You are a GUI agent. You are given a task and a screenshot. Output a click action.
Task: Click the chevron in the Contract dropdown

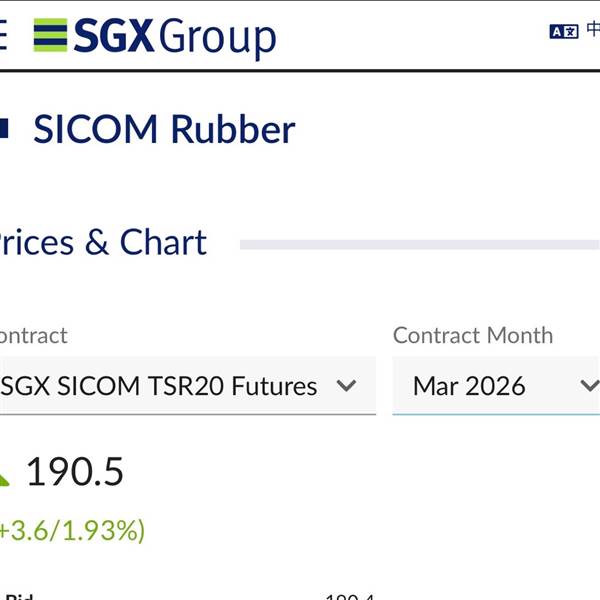pyautogui.click(x=347, y=386)
